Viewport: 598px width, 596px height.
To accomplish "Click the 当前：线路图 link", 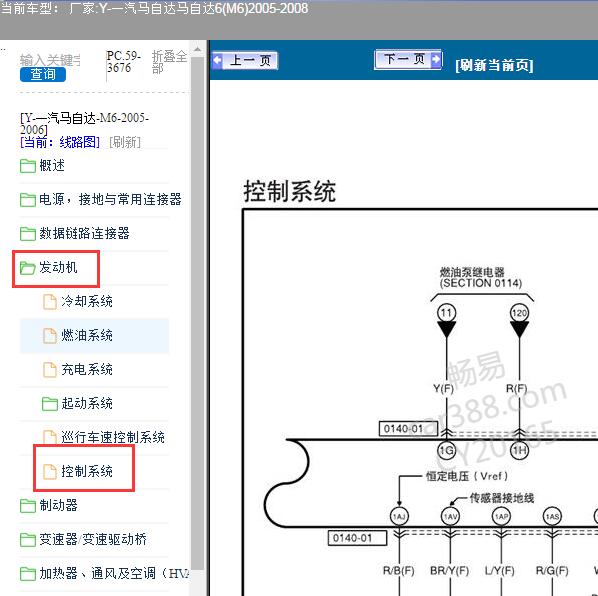I will coord(60,142).
